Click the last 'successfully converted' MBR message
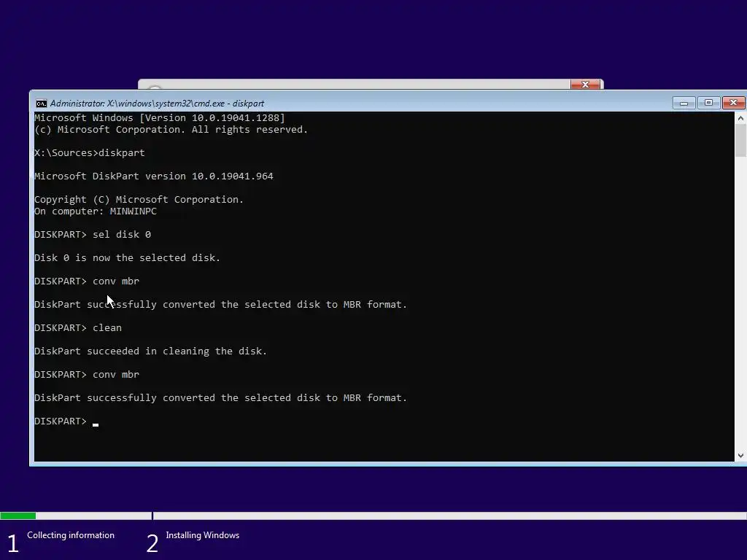This screenshot has height=560, width=747. click(220, 397)
